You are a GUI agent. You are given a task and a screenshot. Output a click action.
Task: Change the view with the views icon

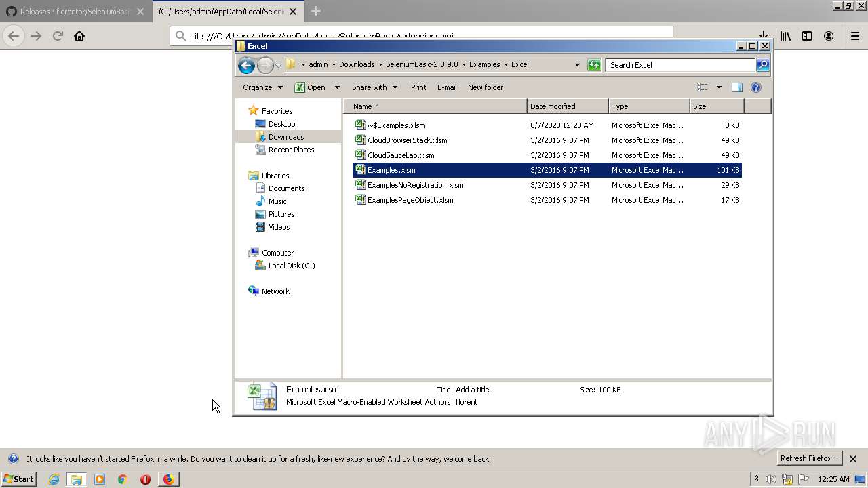tap(703, 87)
